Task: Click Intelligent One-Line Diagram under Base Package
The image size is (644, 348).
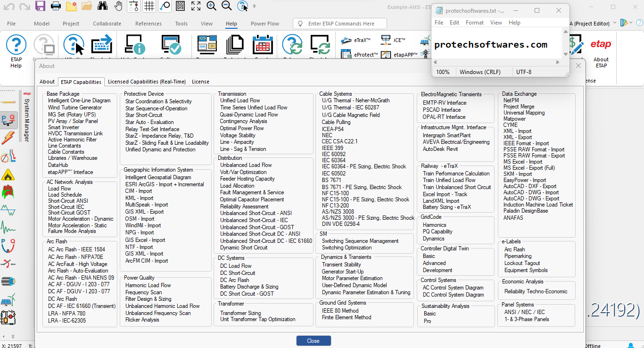Action: point(79,100)
